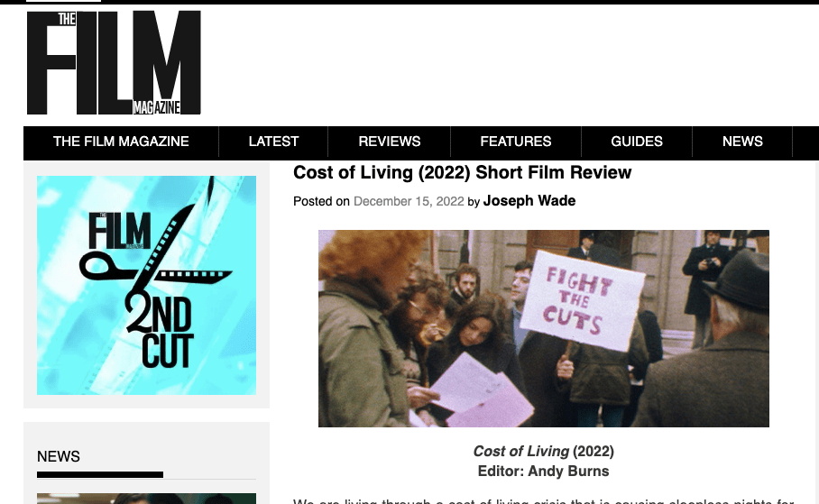Image resolution: width=819 pixels, height=504 pixels.
Task: Click the Editor: Andy Burns credit line
Action: (543, 472)
